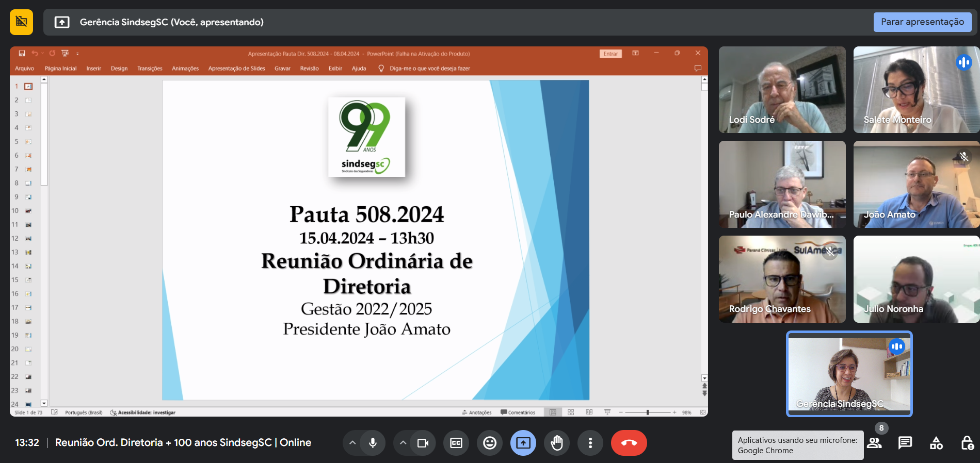The width and height of the screenshot is (980, 463).
Task: Open the activities panel icon
Action: coord(936,443)
